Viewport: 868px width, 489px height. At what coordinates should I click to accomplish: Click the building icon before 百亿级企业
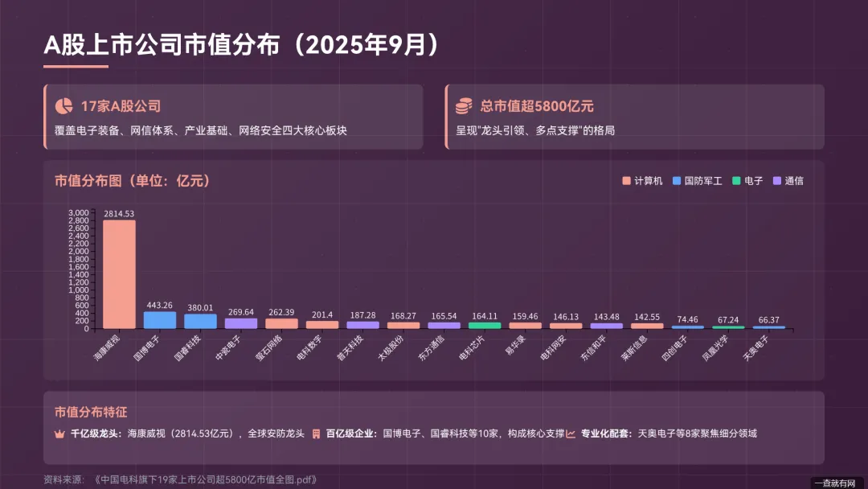click(x=316, y=434)
